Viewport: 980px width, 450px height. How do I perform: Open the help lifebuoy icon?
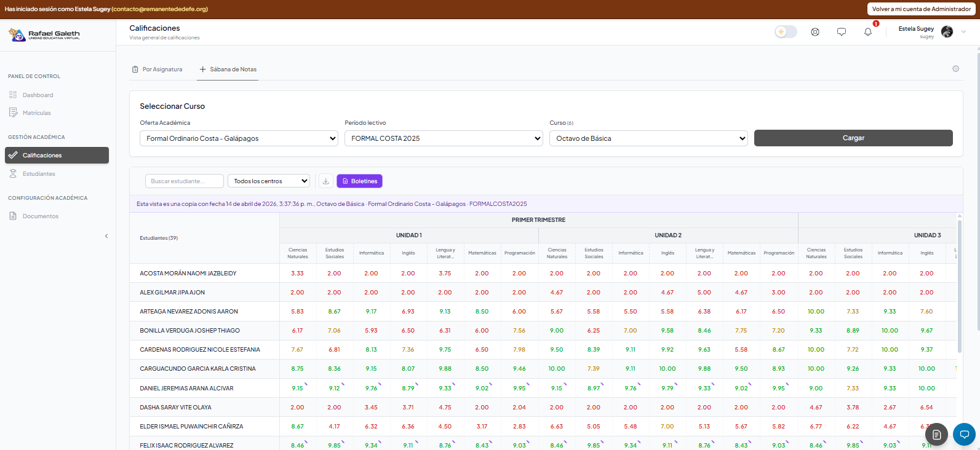pyautogui.click(x=815, y=32)
